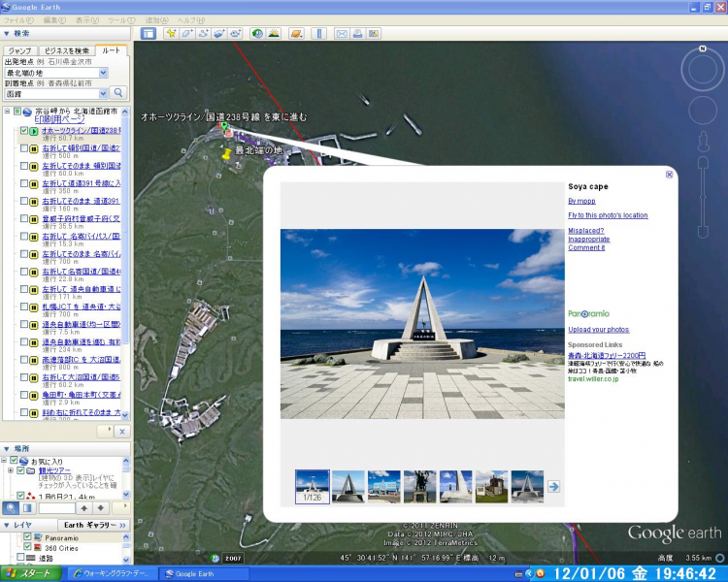
Task: Show historical imagery clock icon
Action: [x=257, y=33]
